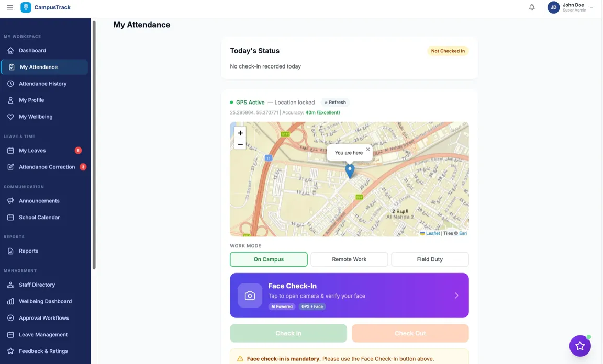Screen dimensions: 603x364
Task: Select Remote Work mode
Action: (x=349, y=259)
